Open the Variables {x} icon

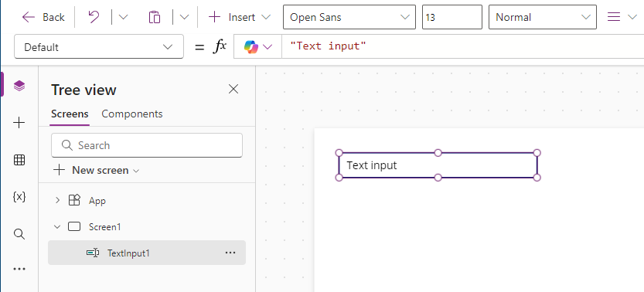[19, 197]
